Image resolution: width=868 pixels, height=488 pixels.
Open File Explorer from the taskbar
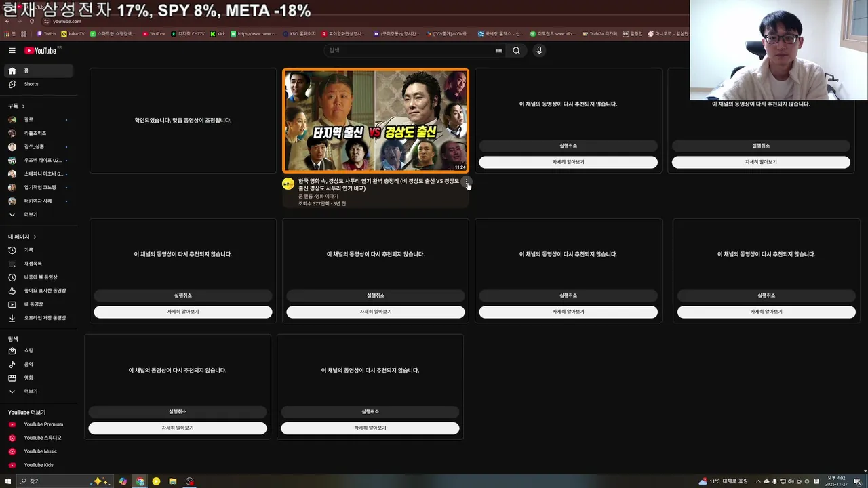[173, 481]
